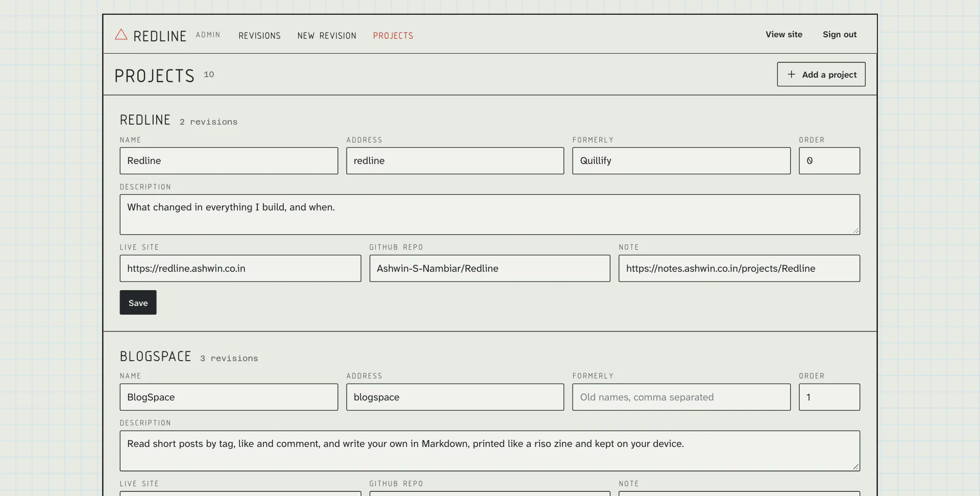Edit Redline GitHub Repo field
The width and height of the screenshot is (980, 496).
pyautogui.click(x=489, y=268)
